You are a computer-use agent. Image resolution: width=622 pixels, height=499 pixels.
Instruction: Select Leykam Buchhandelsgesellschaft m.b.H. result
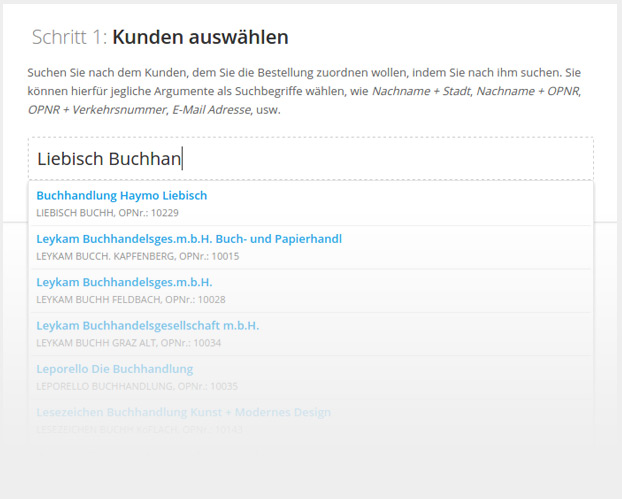tap(311, 334)
